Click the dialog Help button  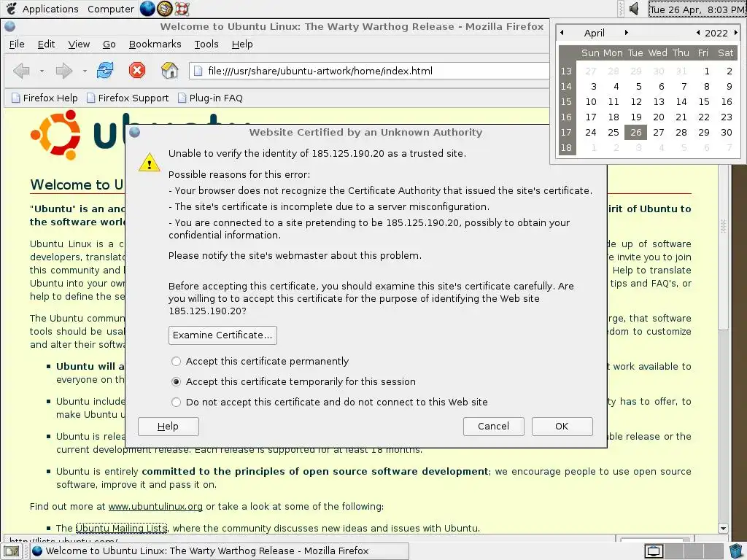pyautogui.click(x=169, y=427)
